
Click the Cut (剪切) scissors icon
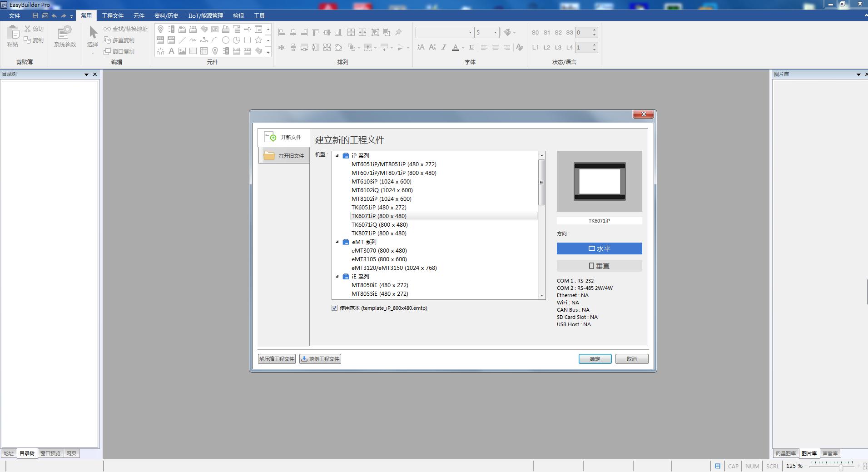tap(27, 29)
